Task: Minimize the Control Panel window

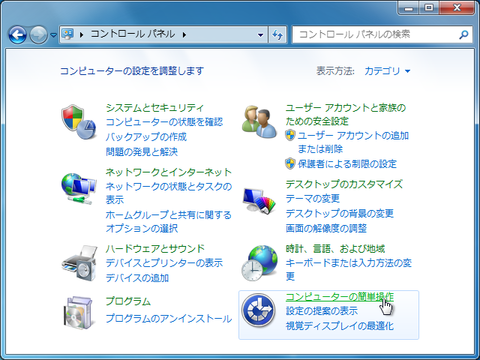Action: pos(409,8)
